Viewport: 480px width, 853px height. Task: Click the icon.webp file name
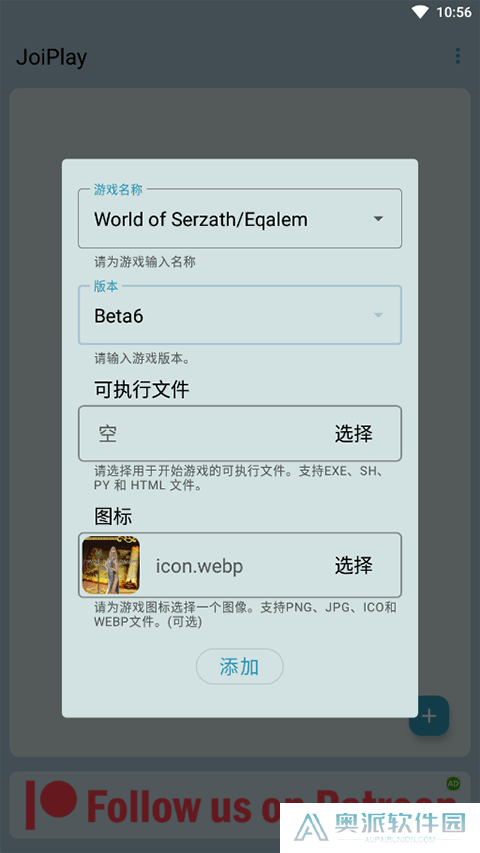199,566
